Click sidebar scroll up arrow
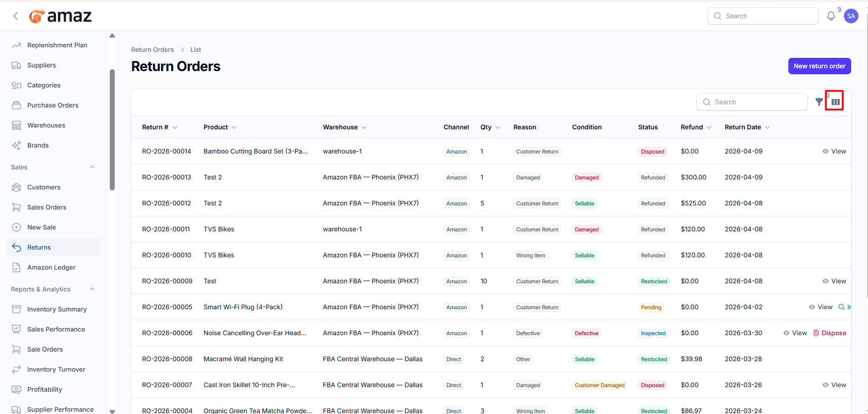Image resolution: width=868 pixels, height=414 pixels. pos(112,36)
